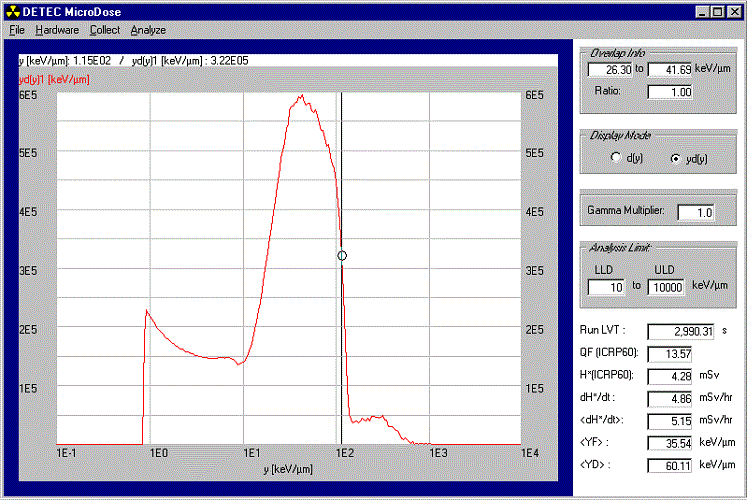Click the <YF> value 35.54
Viewport: 747px width, 500px height.
pyautogui.click(x=670, y=443)
